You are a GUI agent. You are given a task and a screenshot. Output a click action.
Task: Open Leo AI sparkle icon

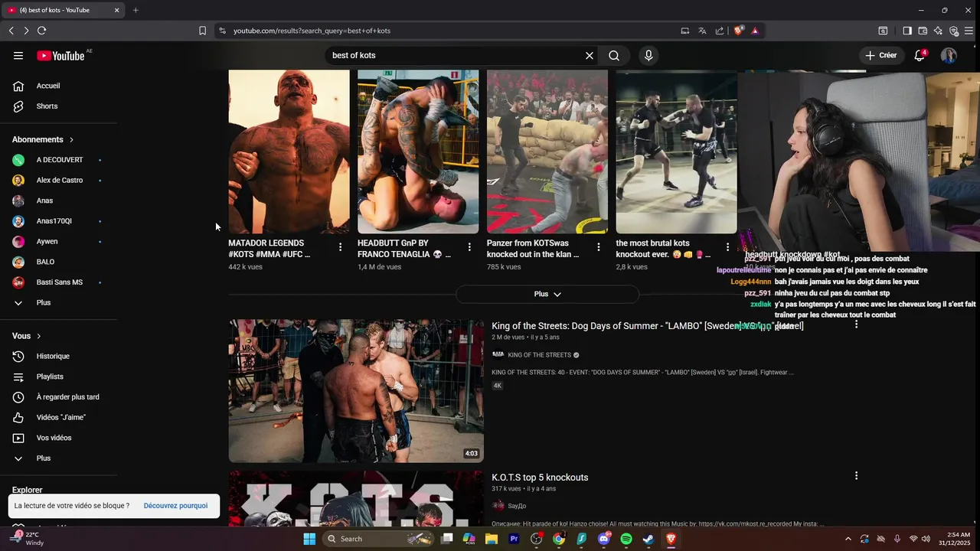pos(938,31)
